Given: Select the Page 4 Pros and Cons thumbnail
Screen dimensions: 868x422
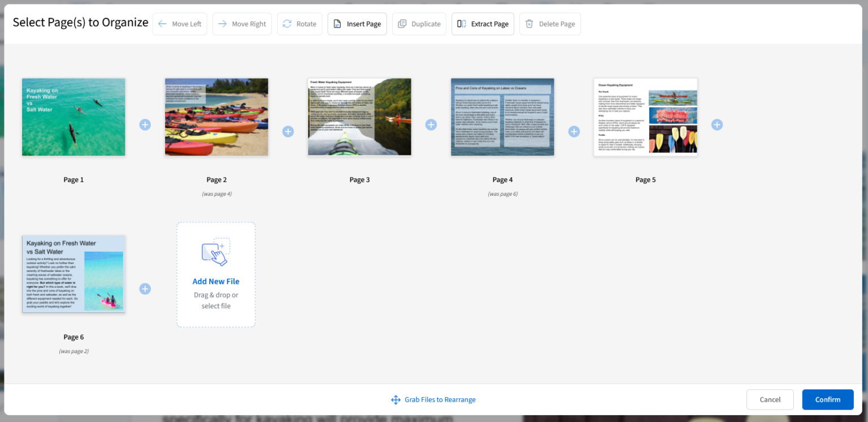Looking at the screenshot, I should point(502,117).
